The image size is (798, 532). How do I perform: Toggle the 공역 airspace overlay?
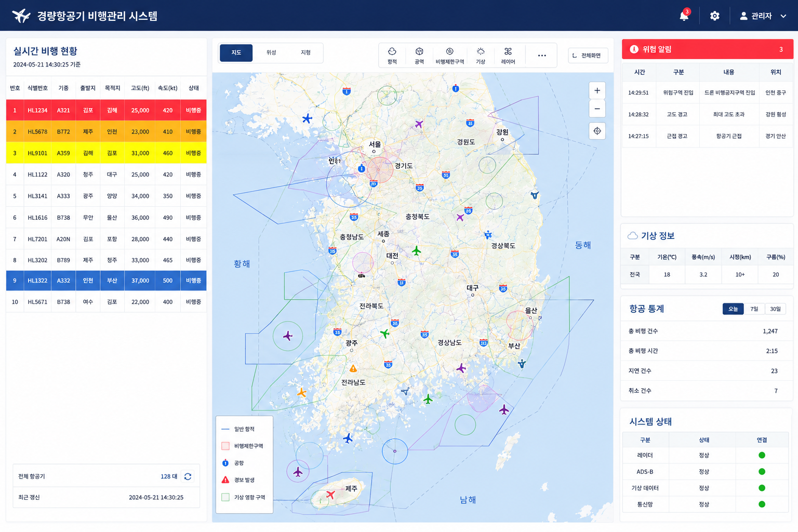point(419,56)
